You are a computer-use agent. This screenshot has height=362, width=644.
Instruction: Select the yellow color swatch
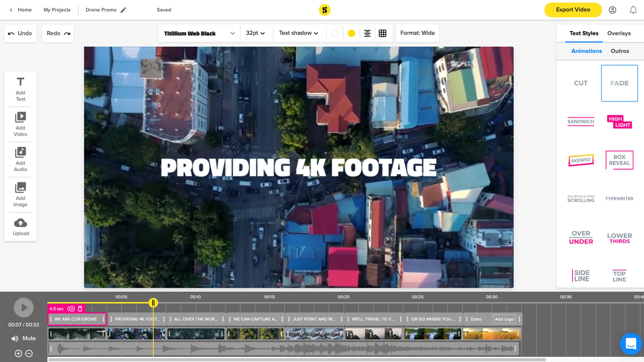point(351,33)
